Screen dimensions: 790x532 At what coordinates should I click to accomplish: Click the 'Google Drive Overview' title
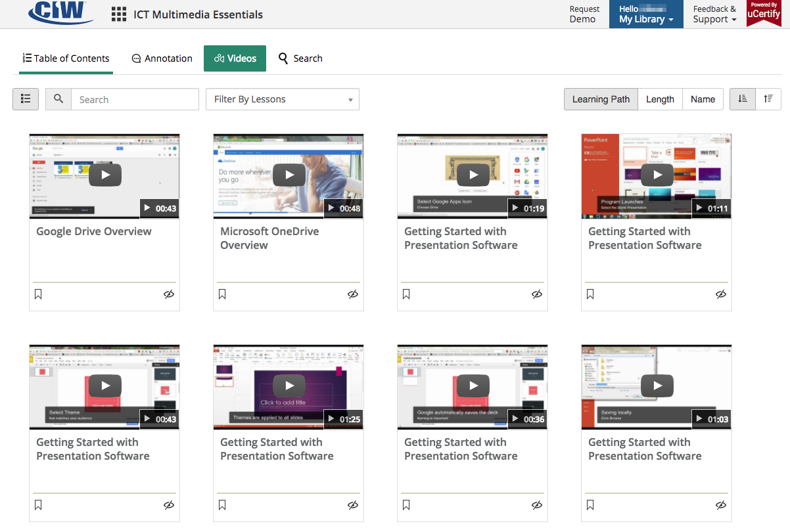[x=94, y=231]
